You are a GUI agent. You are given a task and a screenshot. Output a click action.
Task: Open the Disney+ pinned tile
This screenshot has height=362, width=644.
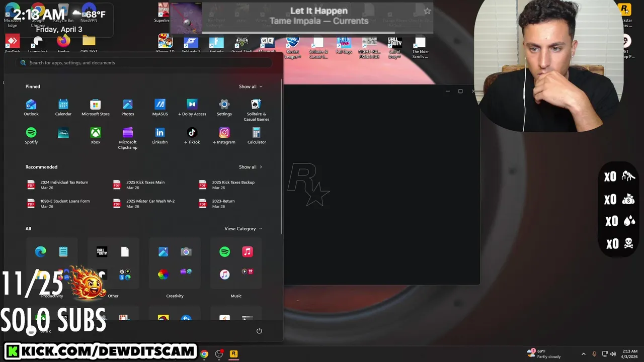(x=63, y=134)
